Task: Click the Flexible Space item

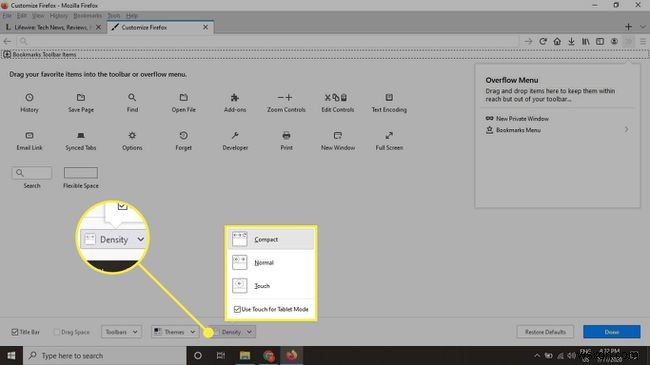Action: click(x=81, y=178)
